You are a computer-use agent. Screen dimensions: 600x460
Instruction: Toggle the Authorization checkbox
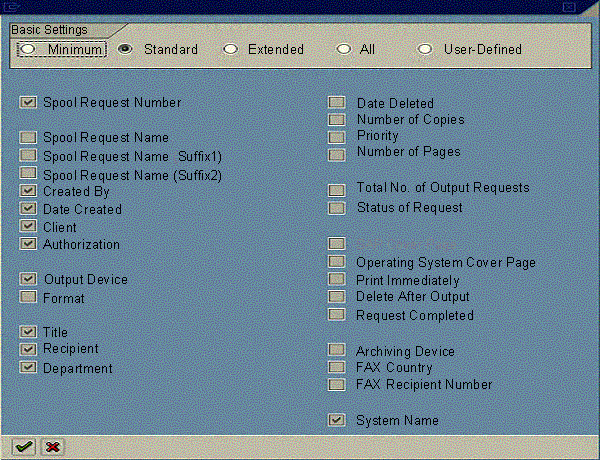click(28, 244)
